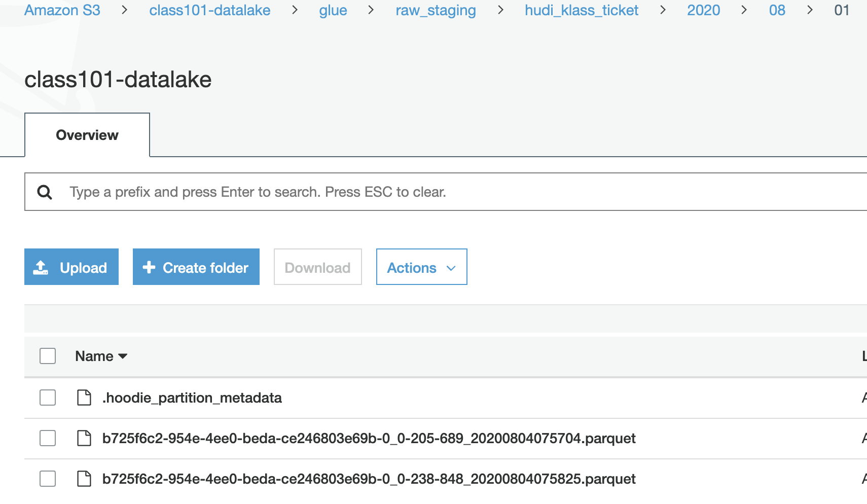Image resolution: width=867 pixels, height=504 pixels.
Task: Click the Download button
Action: tap(318, 267)
